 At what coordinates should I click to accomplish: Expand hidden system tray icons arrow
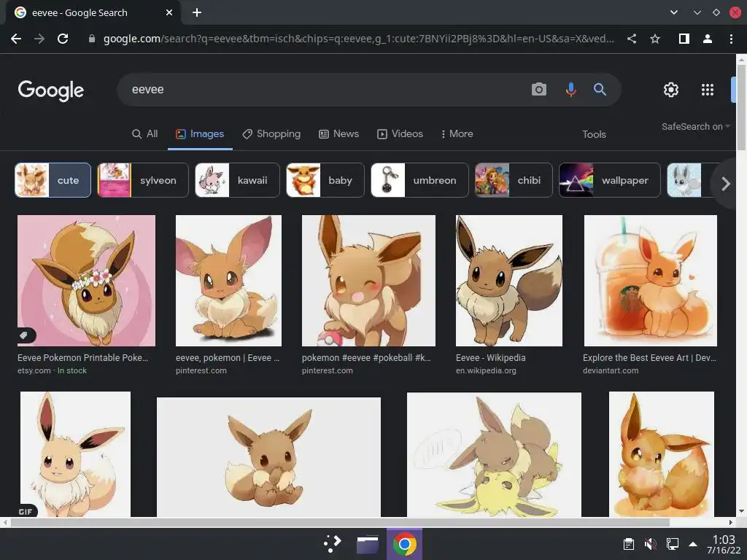pos(693,544)
